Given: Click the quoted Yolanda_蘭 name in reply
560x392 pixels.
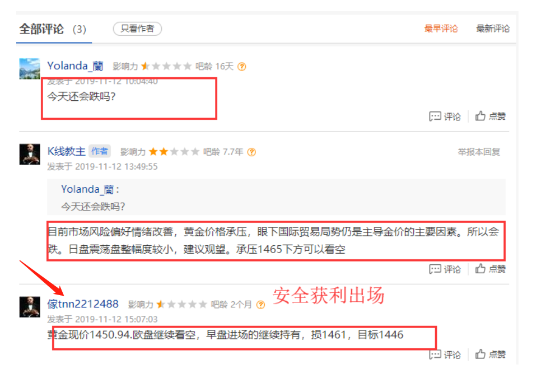Looking at the screenshot, I should pyautogui.click(x=87, y=189).
